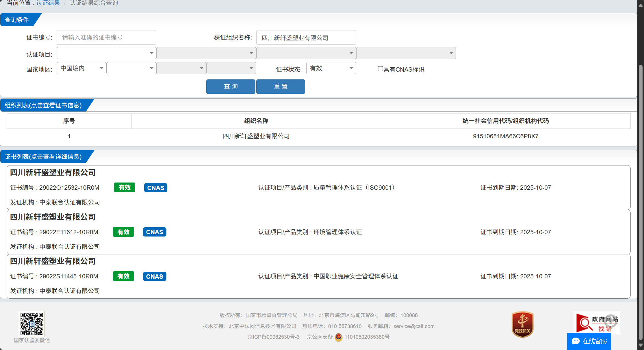Open the 中国境内 country region dropdown

pos(81,68)
